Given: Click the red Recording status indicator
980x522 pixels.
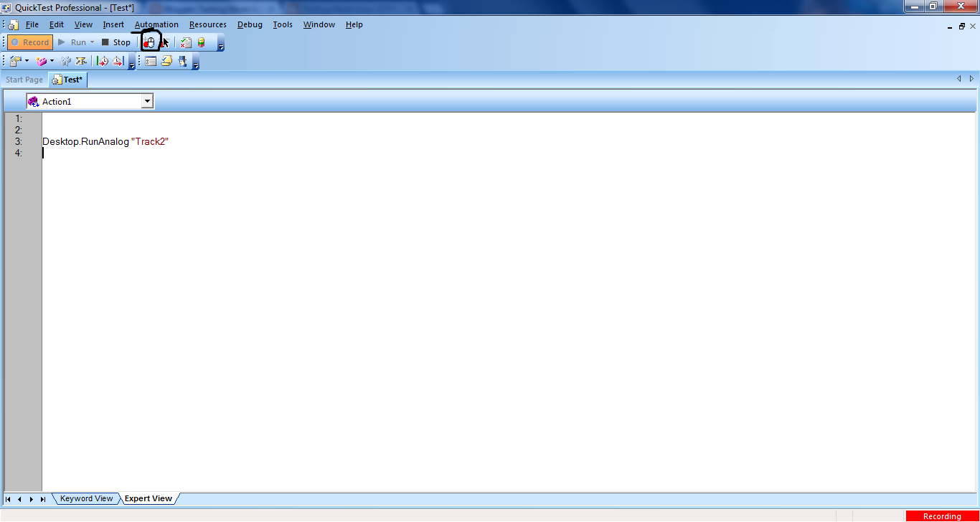Looking at the screenshot, I should pyautogui.click(x=942, y=516).
